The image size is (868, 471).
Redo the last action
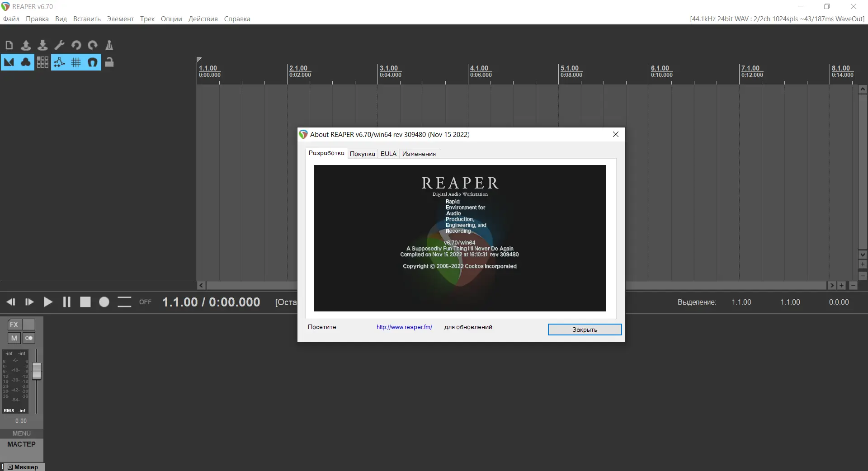point(93,45)
